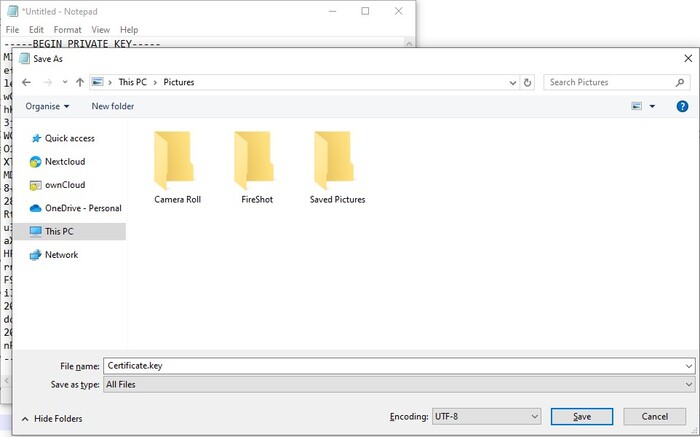Image resolution: width=700 pixels, height=437 pixels.
Task: Open recent locations dropdown chevron
Action: tap(65, 82)
